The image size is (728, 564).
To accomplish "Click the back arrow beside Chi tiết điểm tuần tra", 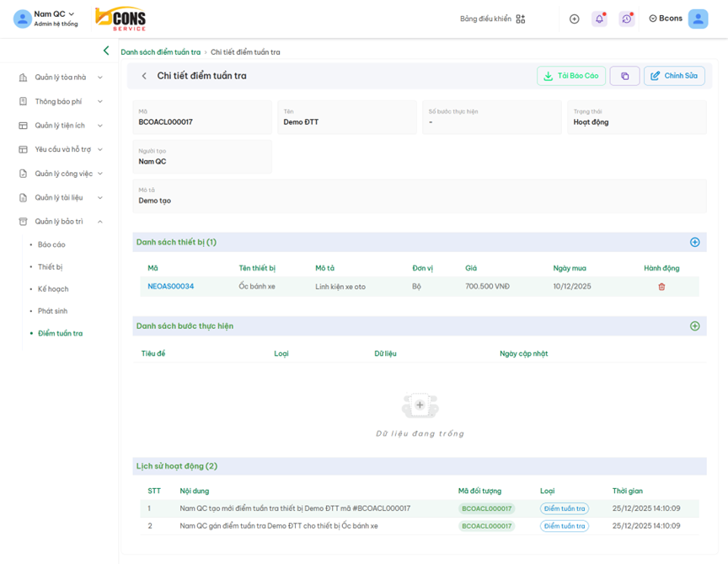I will click(144, 76).
